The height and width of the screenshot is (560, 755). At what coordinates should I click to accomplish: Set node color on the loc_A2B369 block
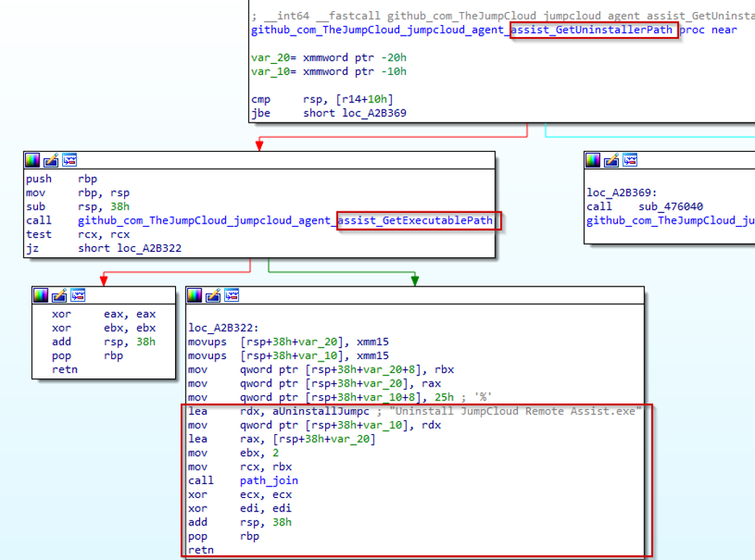[x=593, y=160]
